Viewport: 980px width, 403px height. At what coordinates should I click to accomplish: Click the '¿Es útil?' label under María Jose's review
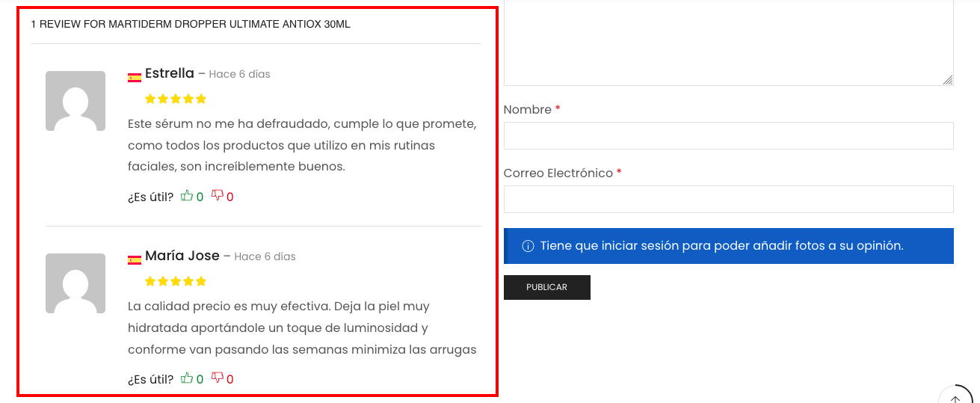150,380
